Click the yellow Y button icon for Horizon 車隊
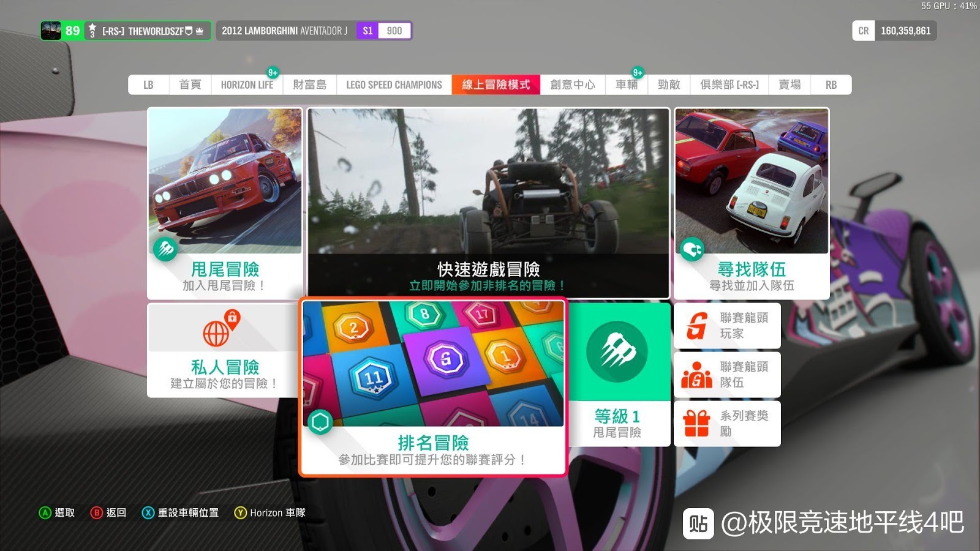980x551 pixels. [240, 513]
